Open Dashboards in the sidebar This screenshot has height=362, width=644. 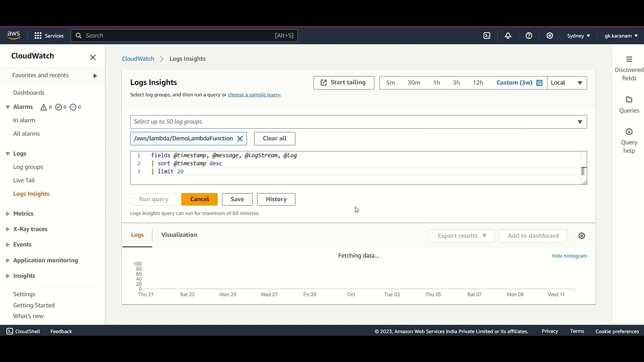tap(29, 93)
